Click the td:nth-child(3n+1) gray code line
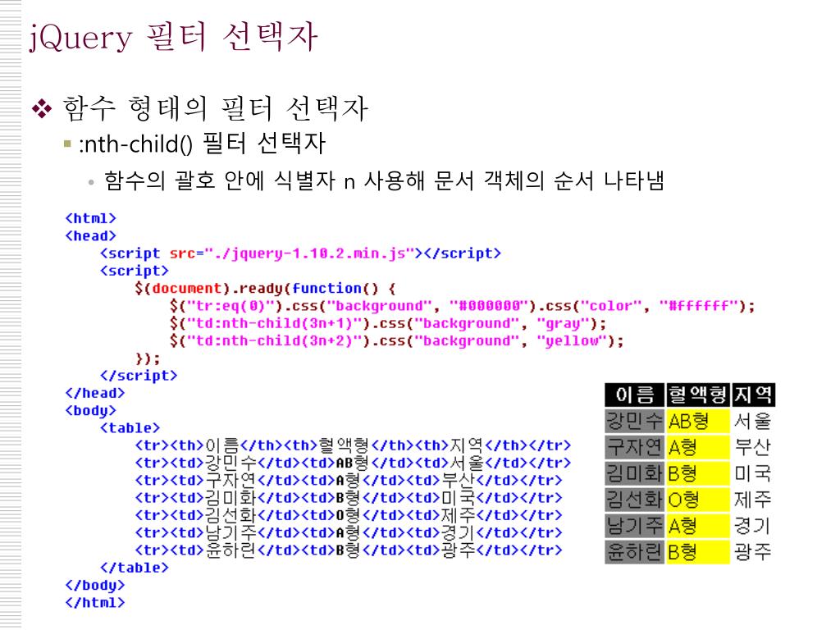 [x=387, y=323]
